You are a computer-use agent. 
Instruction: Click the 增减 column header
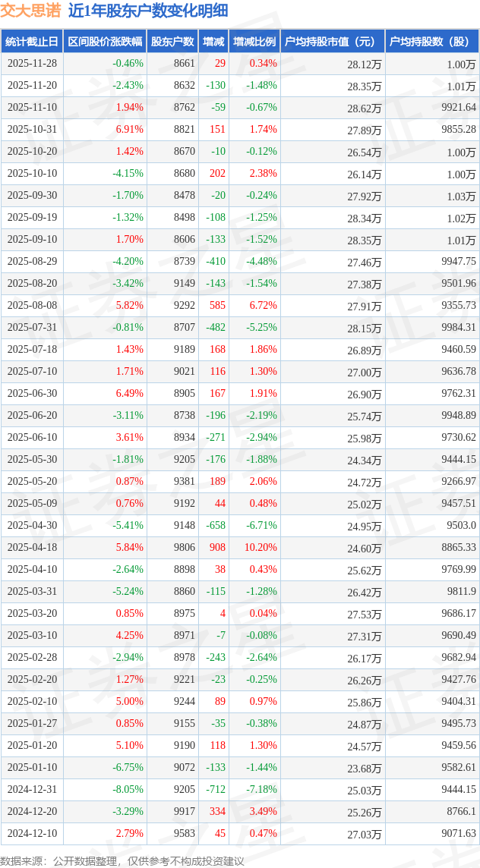(214, 42)
